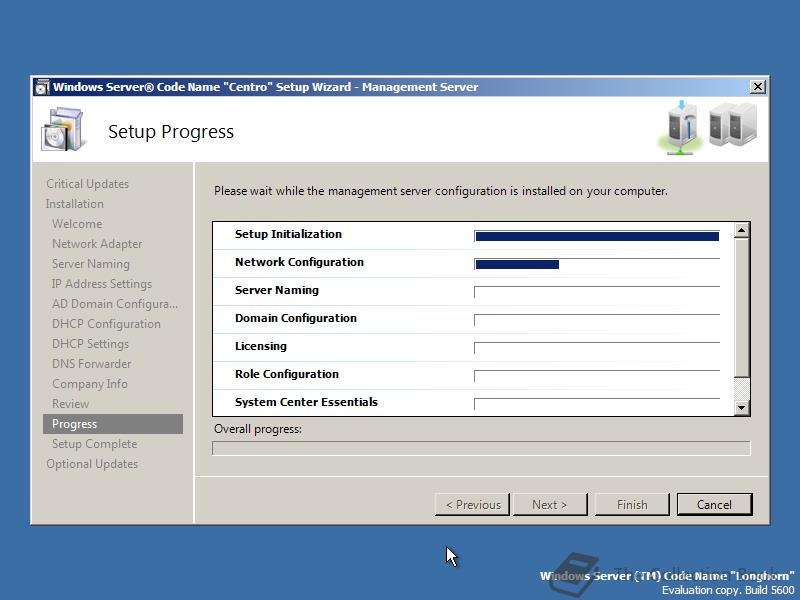The height and width of the screenshot is (600, 800).
Task: Select the Role Configuration row label
Action: click(x=287, y=374)
